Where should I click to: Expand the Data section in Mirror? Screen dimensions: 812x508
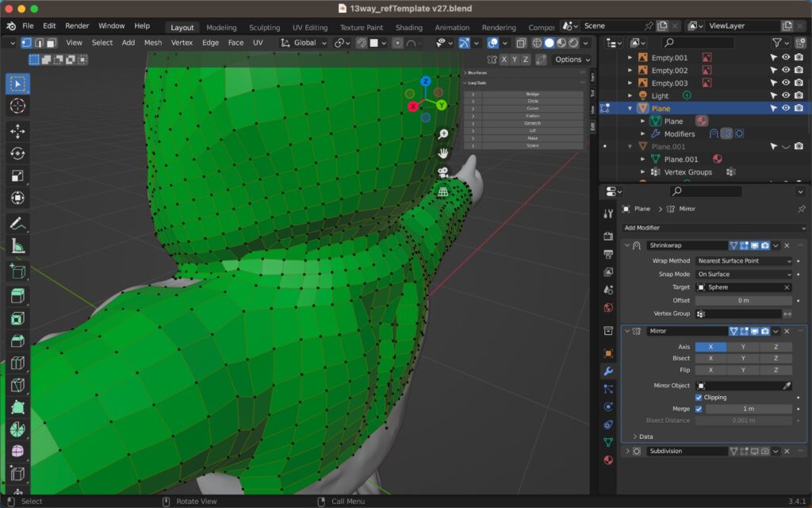click(x=643, y=437)
